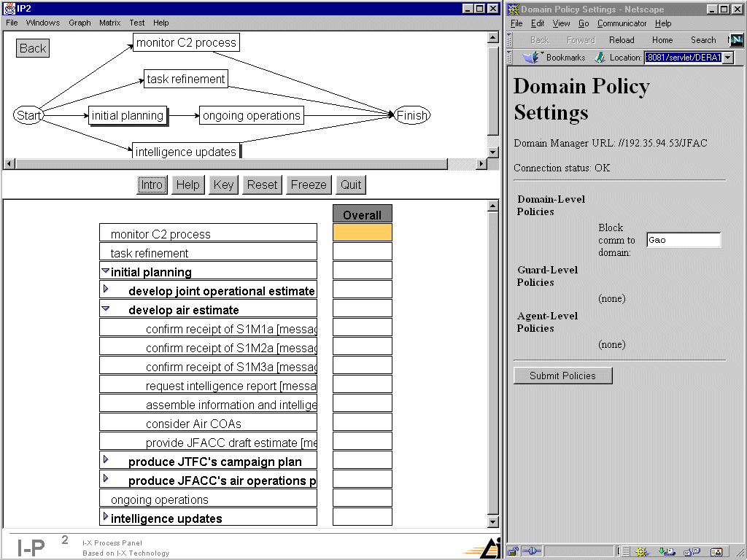Click the Netscape Navigator component bar icon

(x=642, y=551)
